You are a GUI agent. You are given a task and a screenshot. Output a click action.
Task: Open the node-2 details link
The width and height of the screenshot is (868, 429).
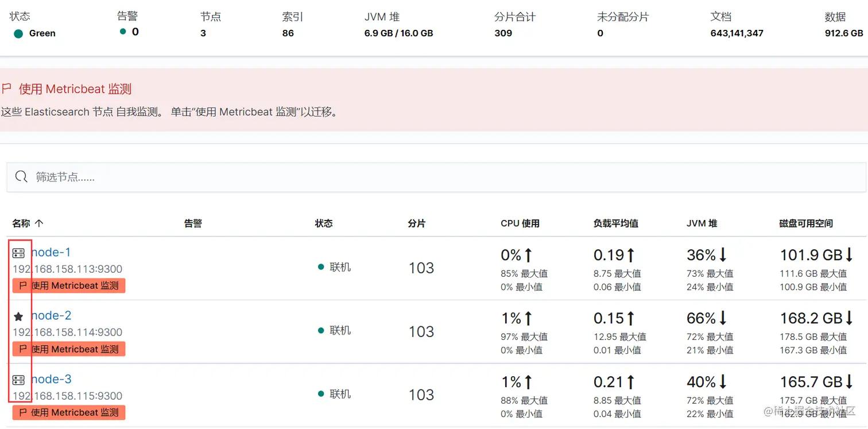(51, 315)
